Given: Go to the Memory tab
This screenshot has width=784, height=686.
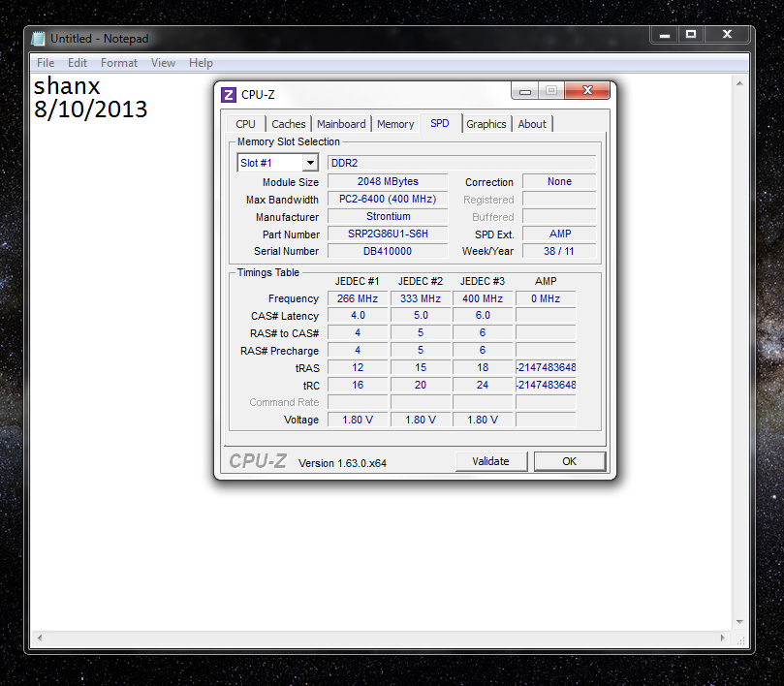Looking at the screenshot, I should (395, 124).
